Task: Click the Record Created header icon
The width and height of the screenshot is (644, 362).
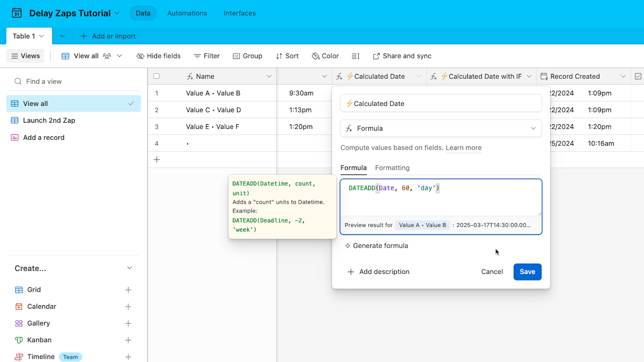Action: click(x=544, y=76)
